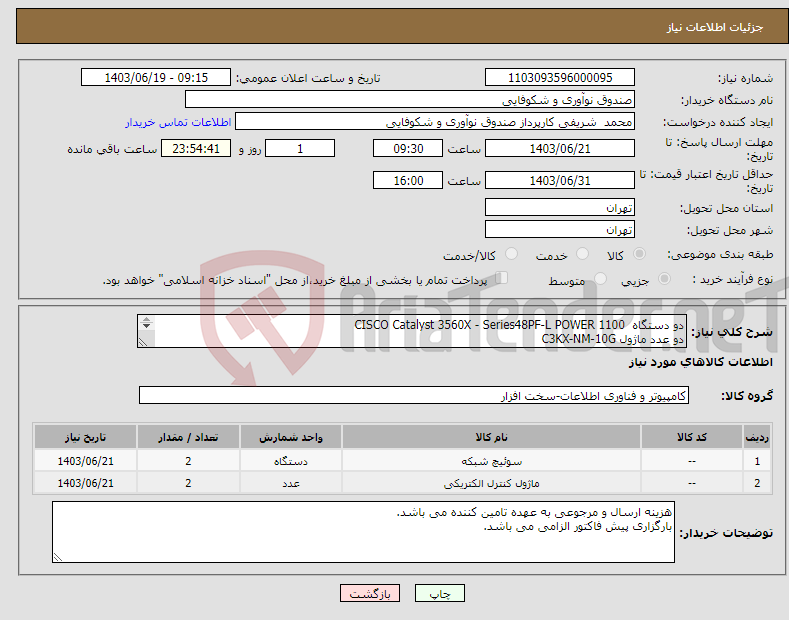Screen dimensions: 789x620
Task: Click the واحد شمارش column header
Action: point(291,437)
